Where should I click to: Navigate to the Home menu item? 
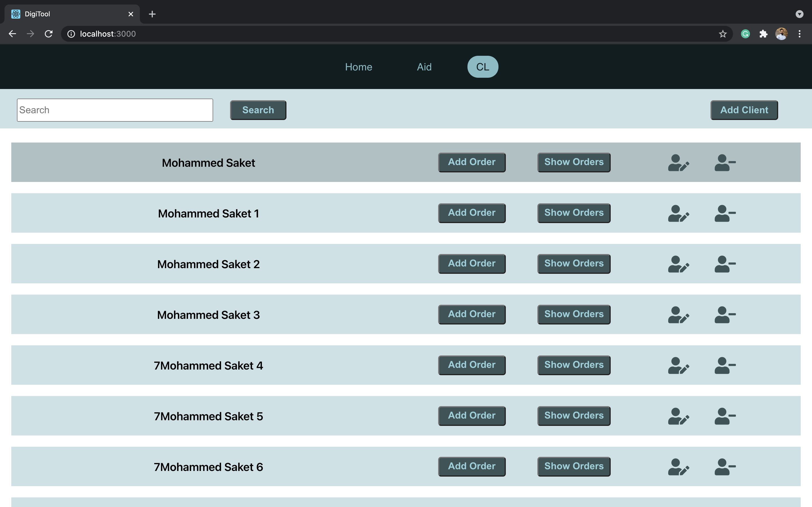tap(358, 67)
